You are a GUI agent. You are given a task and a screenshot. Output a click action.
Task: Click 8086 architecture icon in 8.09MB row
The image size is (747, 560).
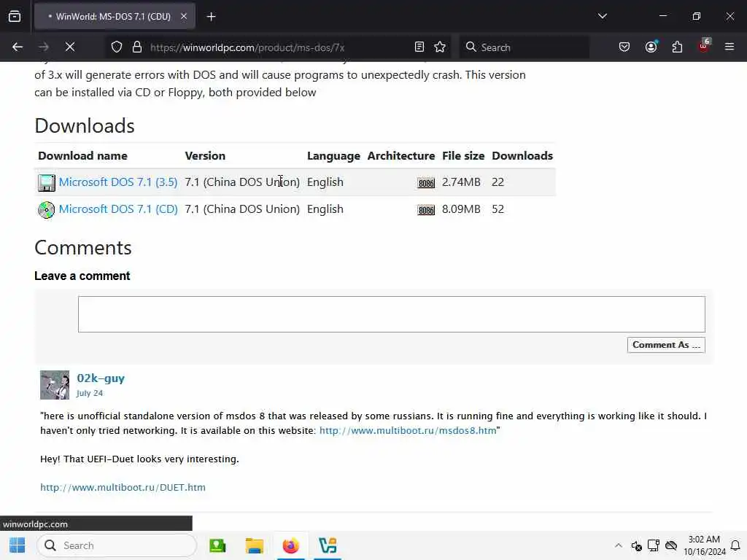426,210
